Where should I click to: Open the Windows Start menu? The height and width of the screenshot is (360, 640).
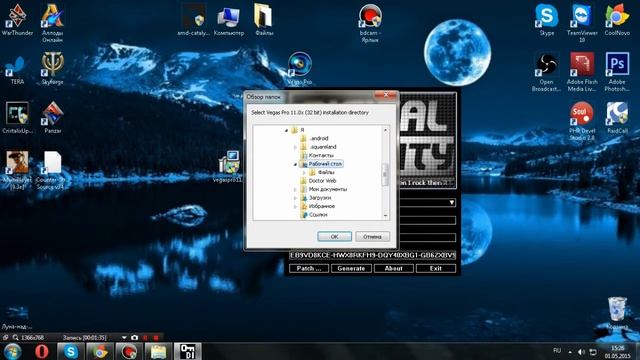(13, 351)
